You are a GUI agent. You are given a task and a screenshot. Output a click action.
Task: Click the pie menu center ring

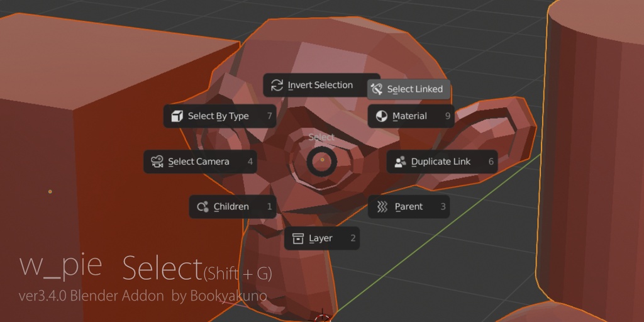pos(322,162)
